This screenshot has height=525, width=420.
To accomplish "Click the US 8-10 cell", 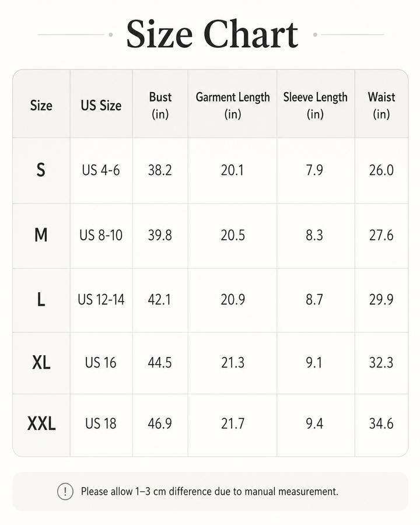I will coord(101,235).
